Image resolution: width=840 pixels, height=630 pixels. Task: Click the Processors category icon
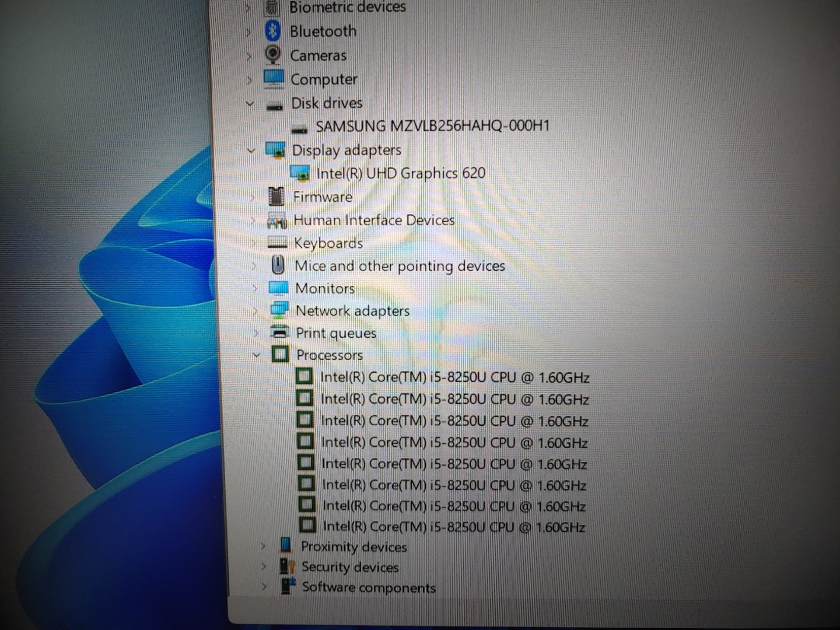(280, 354)
